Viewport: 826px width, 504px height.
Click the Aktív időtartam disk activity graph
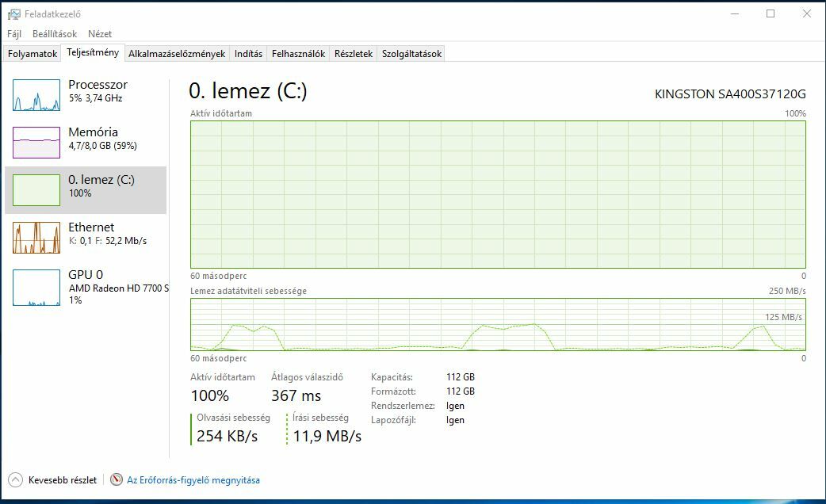[x=498, y=194]
